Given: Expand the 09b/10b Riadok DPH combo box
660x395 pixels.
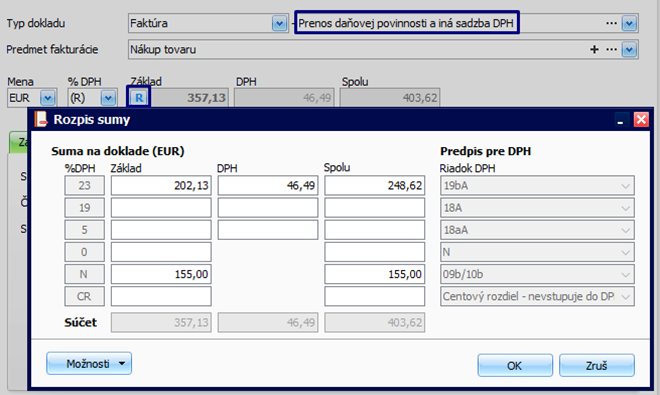Looking at the screenshot, I should coord(537,275).
